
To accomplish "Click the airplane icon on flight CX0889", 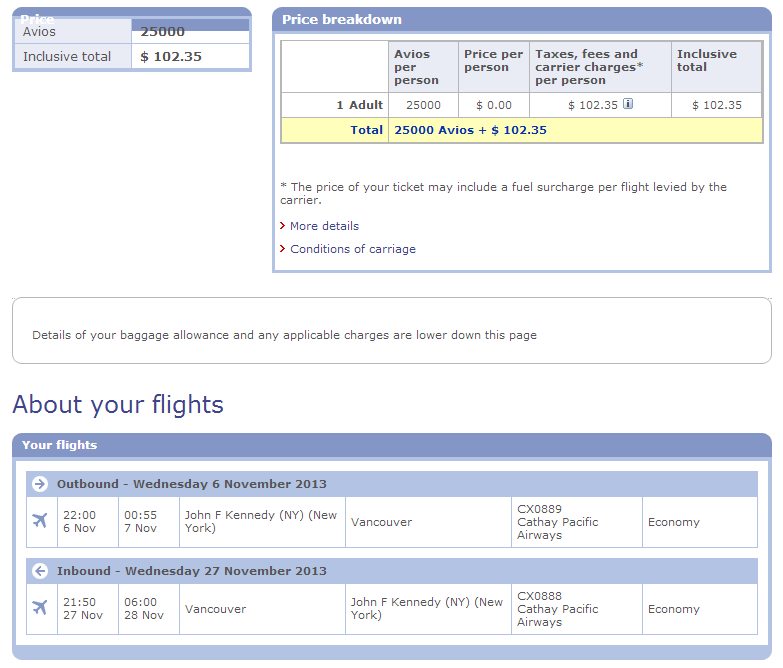I will click(40, 521).
